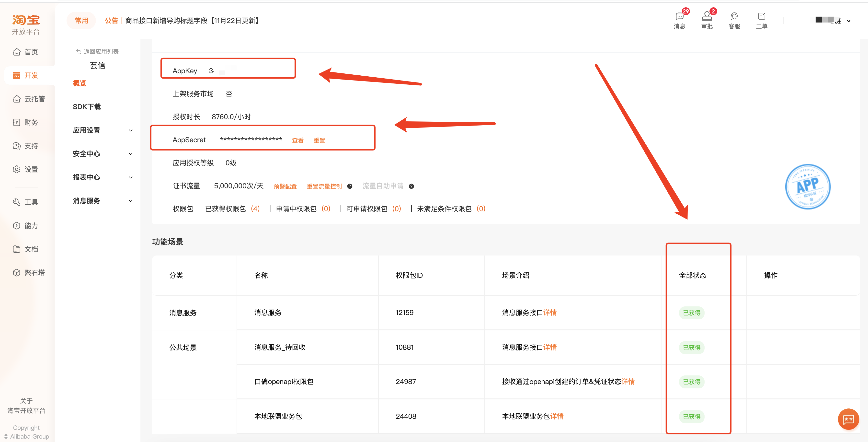The height and width of the screenshot is (442, 868).
Task: Open 详情 link for 口碑openapi权限包
Action: point(628,382)
